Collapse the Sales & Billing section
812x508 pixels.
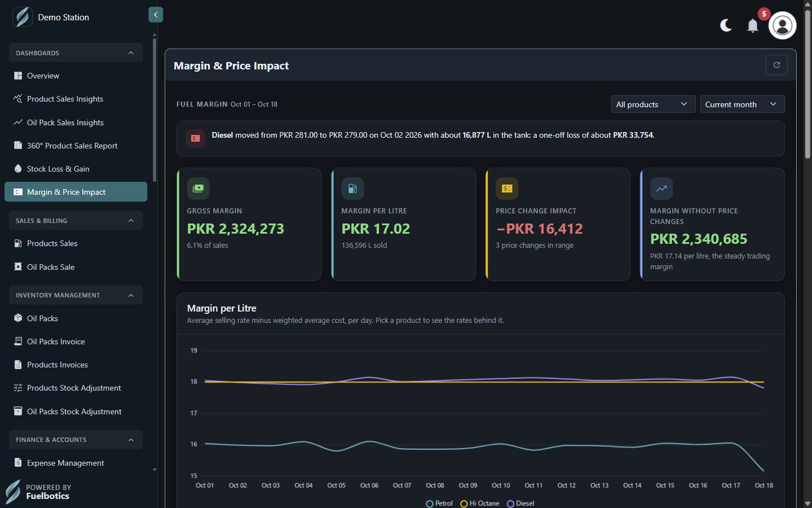(76, 221)
